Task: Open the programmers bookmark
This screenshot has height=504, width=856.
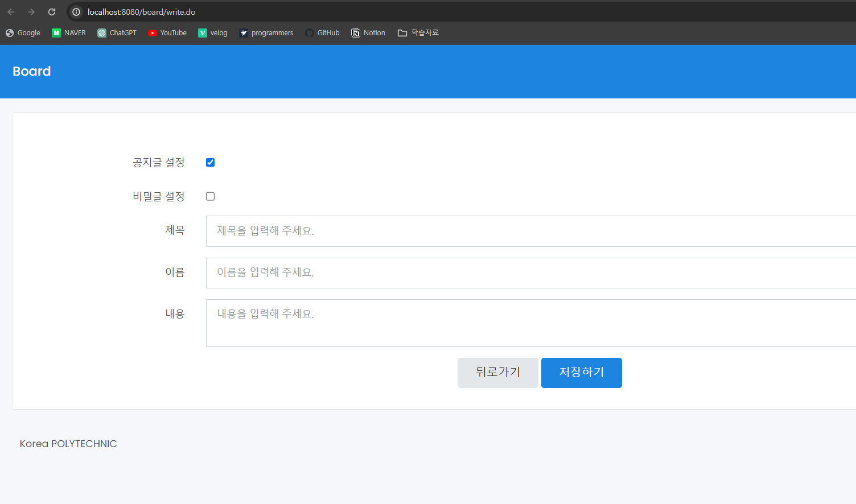Action: coord(266,33)
